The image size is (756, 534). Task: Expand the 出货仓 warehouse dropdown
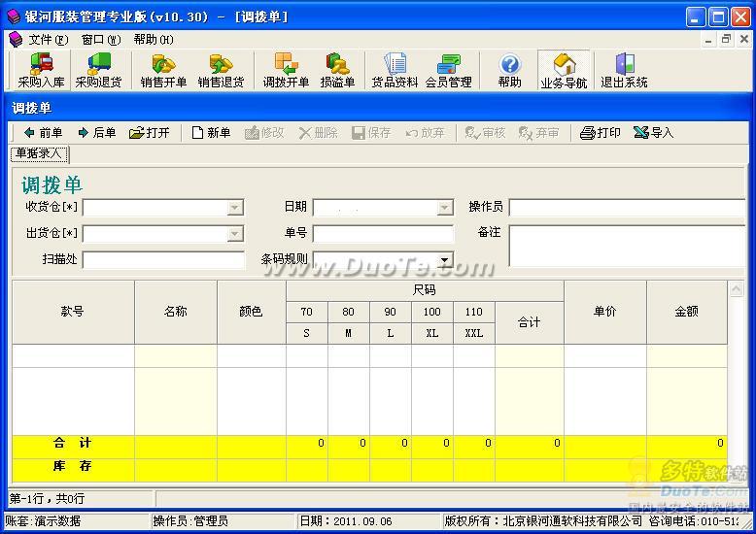pyautogui.click(x=235, y=234)
